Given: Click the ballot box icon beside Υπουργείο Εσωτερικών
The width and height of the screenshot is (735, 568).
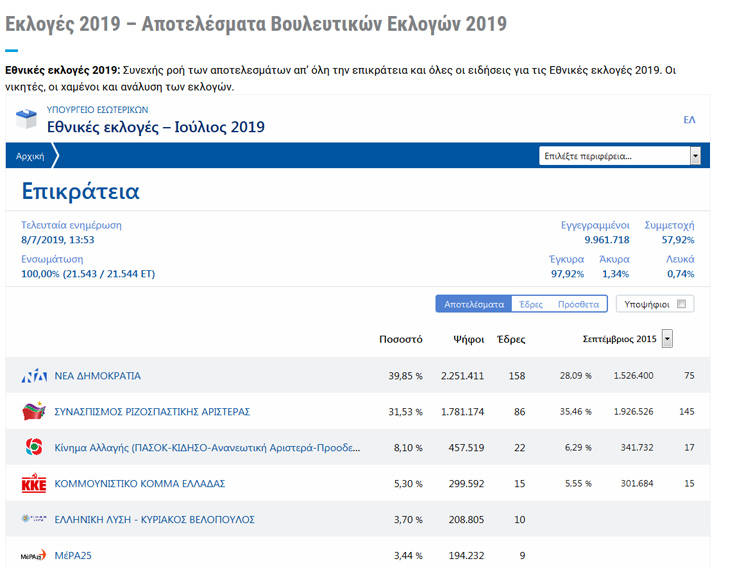Looking at the screenshot, I should (27, 120).
